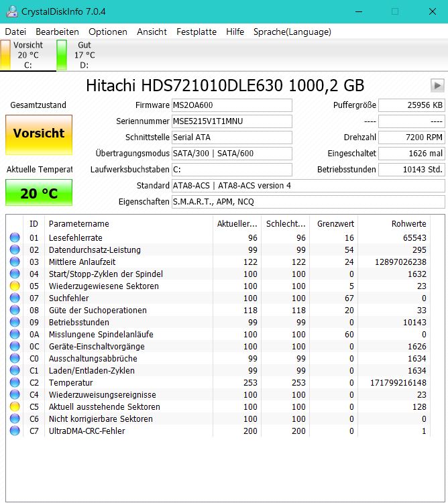Select the D: drive Gut tab

[85, 55]
